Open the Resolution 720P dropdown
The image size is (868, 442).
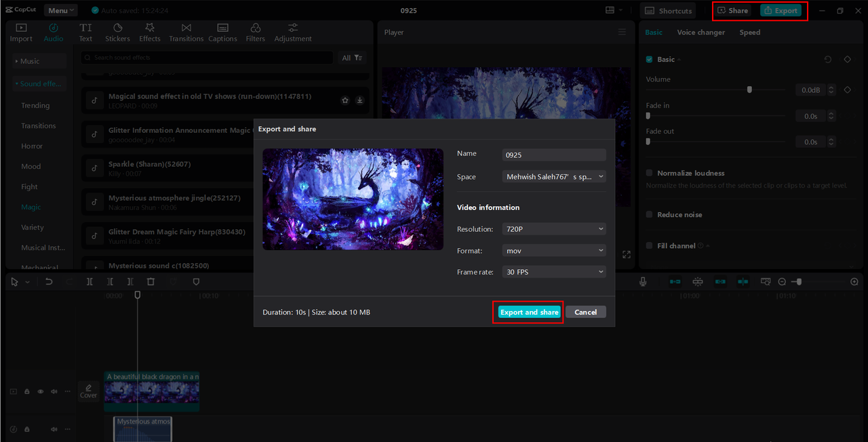tap(554, 229)
